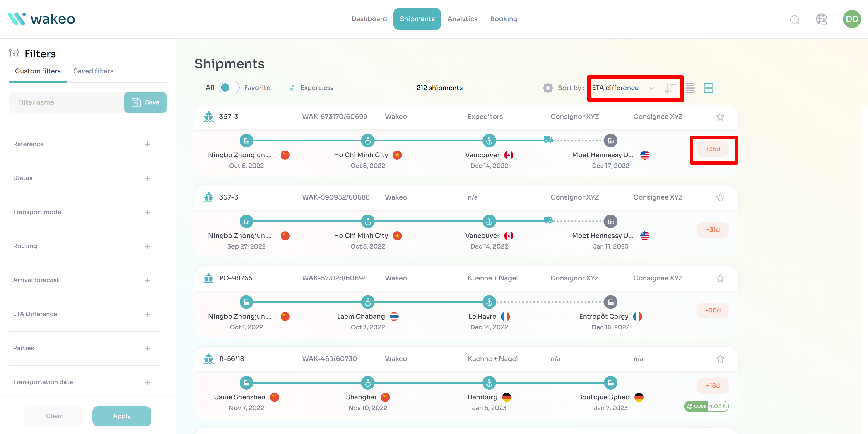Favorite shipment WAK-573170/60699 with star
The height and width of the screenshot is (434, 868).
[720, 117]
